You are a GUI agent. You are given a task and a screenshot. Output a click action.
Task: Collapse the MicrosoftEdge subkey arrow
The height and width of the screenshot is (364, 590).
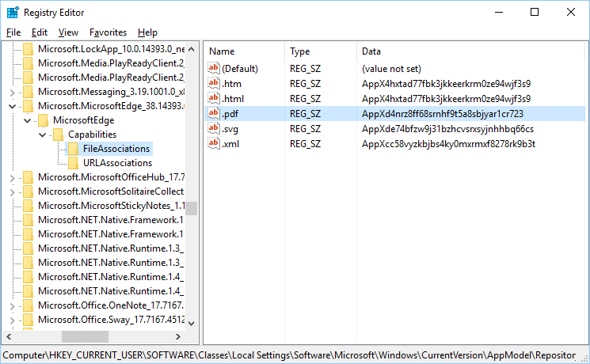(27, 120)
